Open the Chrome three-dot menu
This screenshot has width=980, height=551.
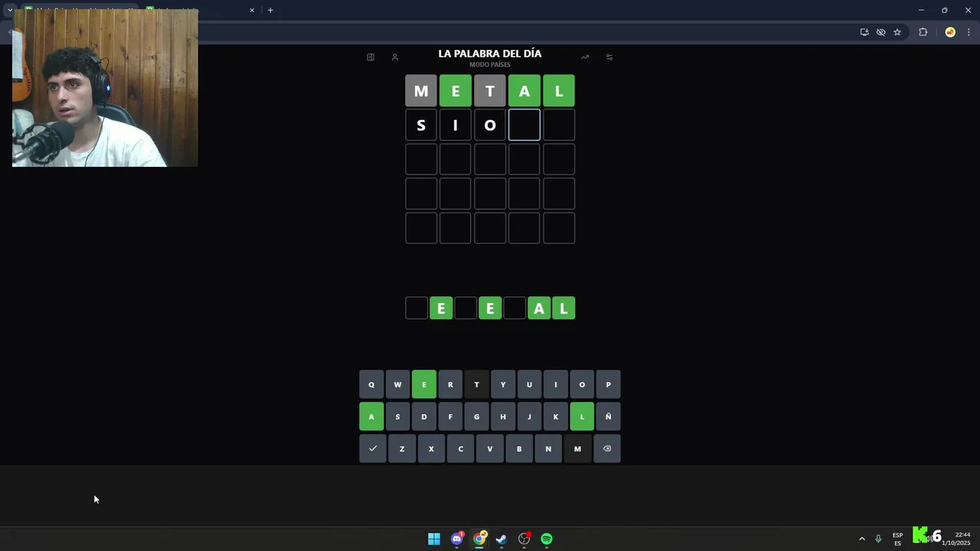969,32
